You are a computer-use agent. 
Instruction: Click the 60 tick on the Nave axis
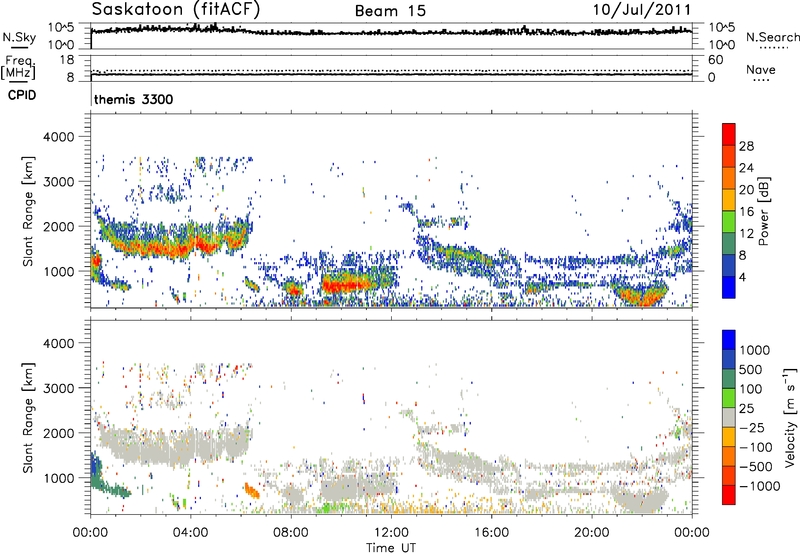pos(715,60)
